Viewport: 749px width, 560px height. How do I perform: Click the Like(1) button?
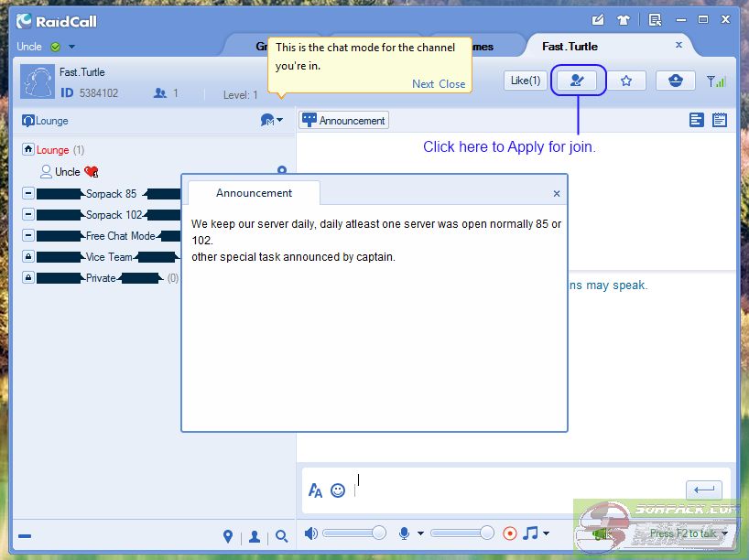point(525,81)
